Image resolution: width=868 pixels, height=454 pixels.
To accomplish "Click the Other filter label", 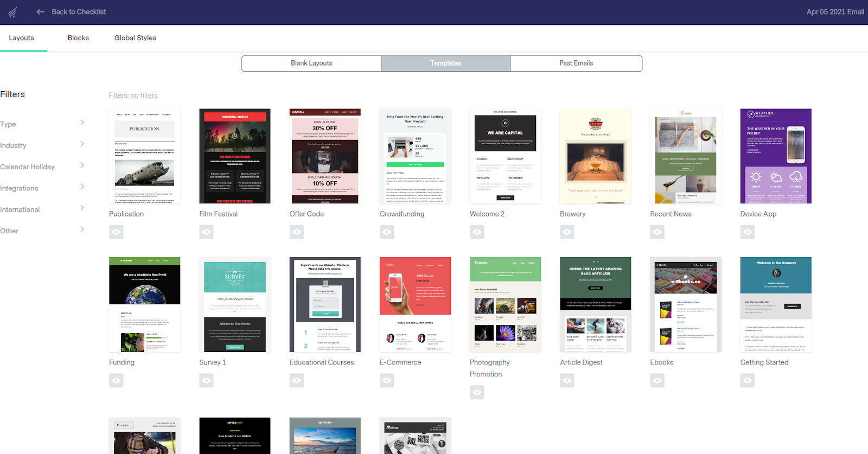I will (9, 231).
